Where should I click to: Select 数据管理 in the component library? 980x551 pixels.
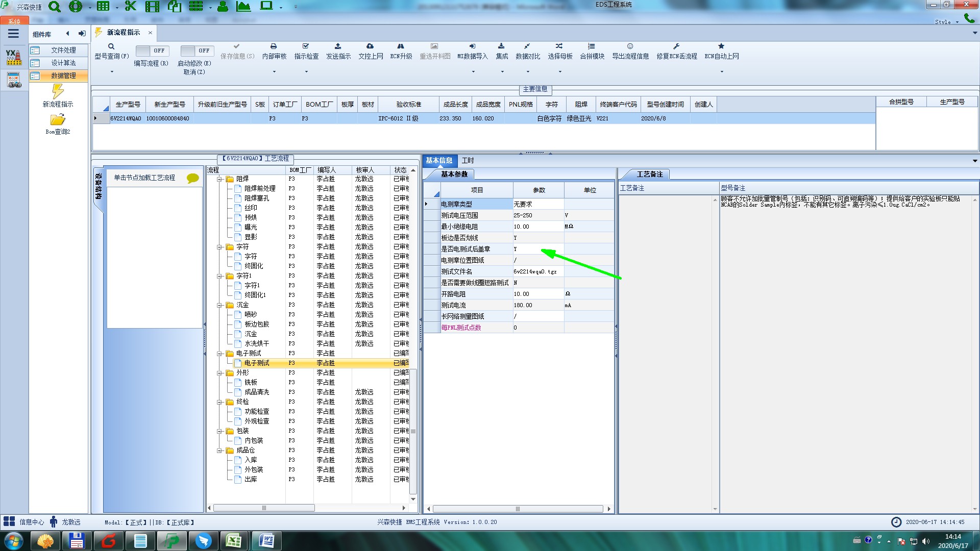pos(63,76)
